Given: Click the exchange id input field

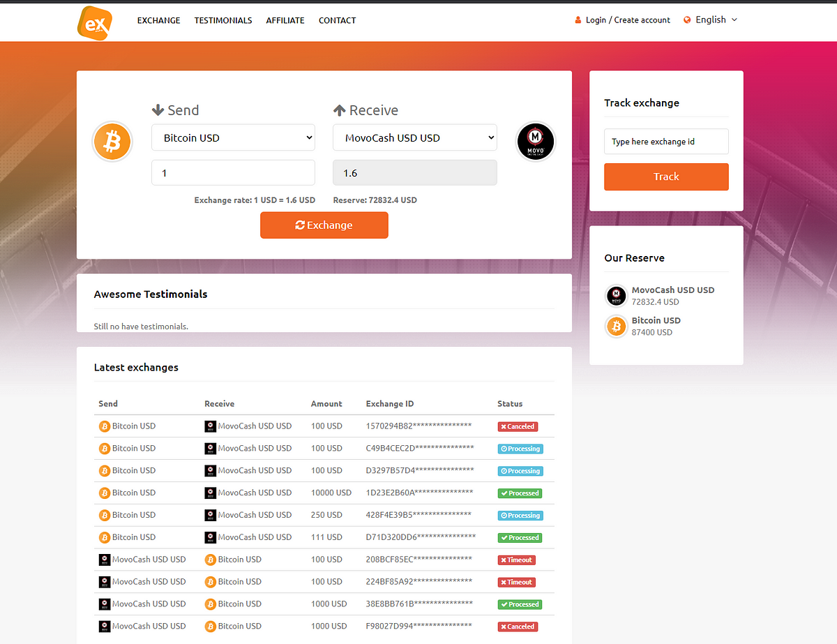Looking at the screenshot, I should pyautogui.click(x=666, y=141).
